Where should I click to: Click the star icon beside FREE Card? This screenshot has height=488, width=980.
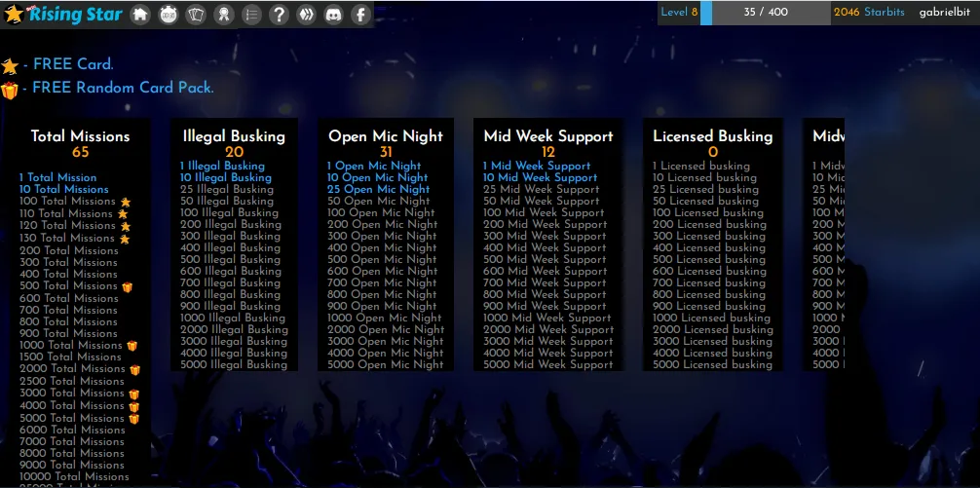[10, 65]
